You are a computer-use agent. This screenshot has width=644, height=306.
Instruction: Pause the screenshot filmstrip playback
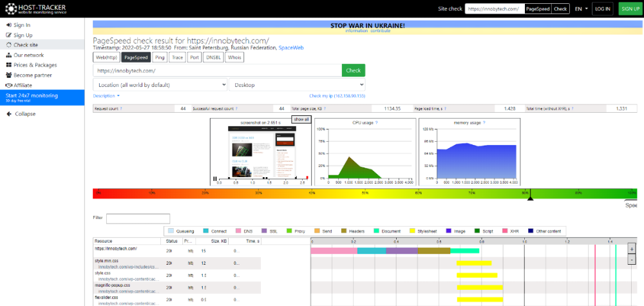coord(215,178)
